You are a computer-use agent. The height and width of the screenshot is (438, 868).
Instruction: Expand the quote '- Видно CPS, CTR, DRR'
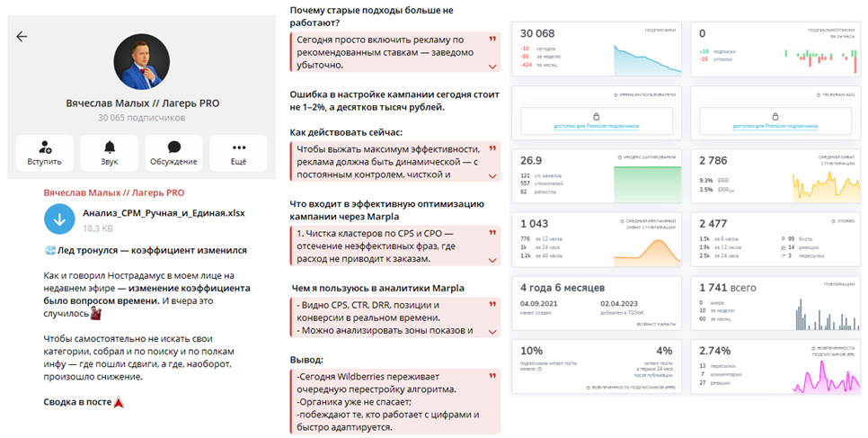click(x=492, y=331)
